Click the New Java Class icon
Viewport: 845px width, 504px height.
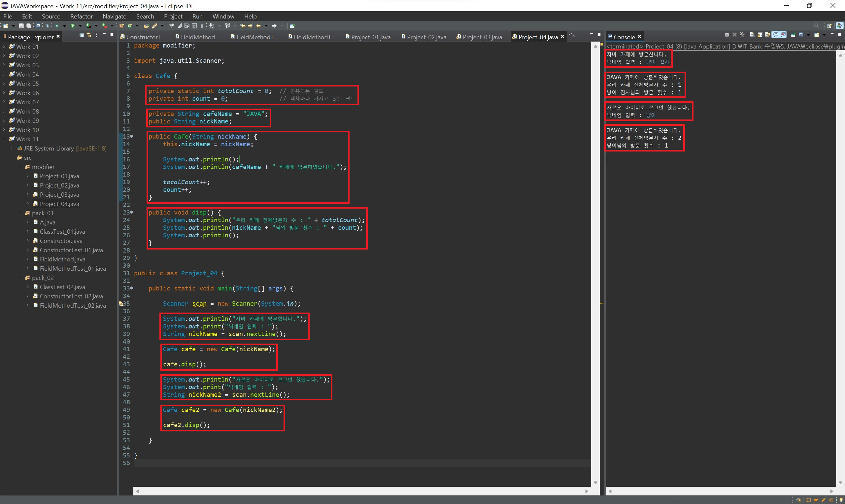click(x=129, y=26)
